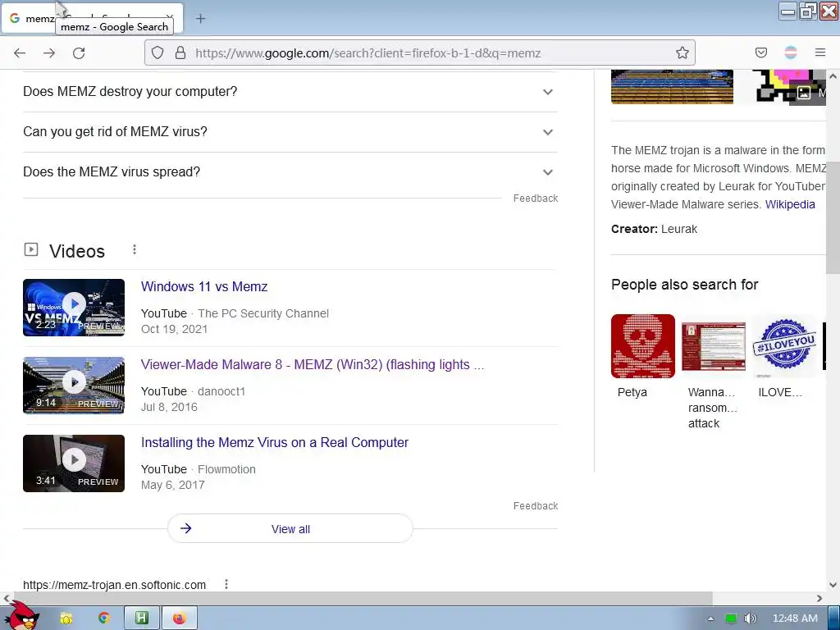840x630 pixels.
Task: Open Videos section three-dot options
Action: [x=135, y=249]
